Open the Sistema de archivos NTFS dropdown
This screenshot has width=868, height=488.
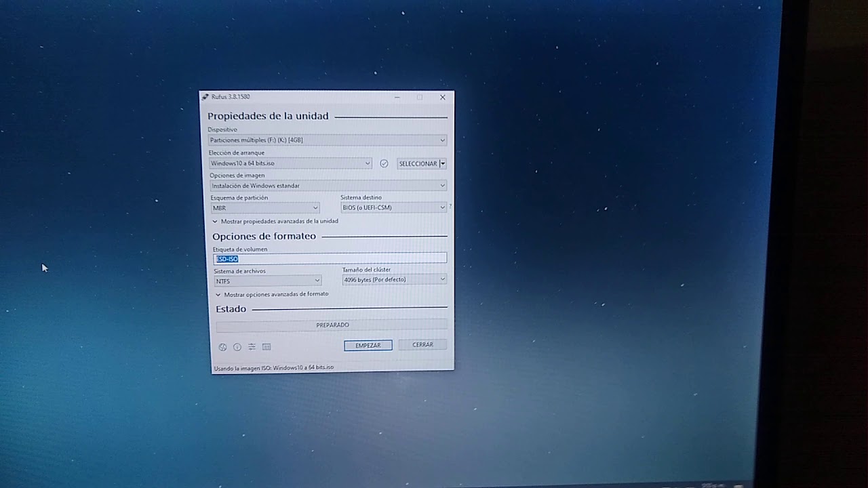pos(268,281)
